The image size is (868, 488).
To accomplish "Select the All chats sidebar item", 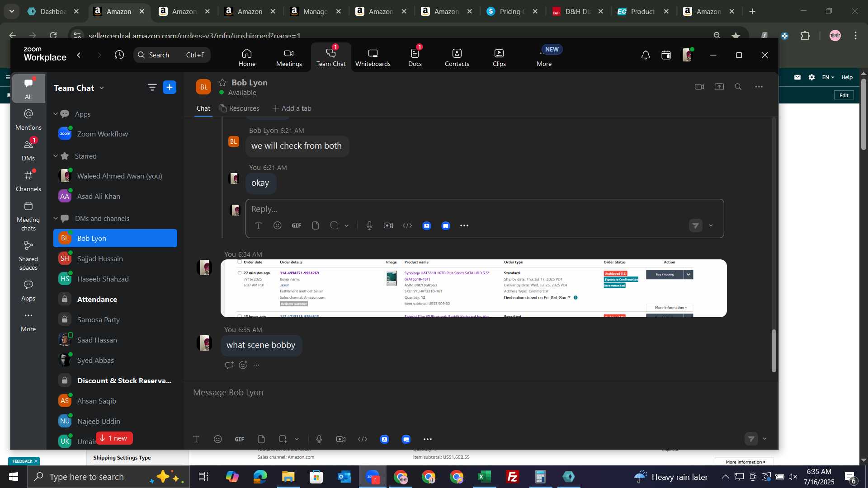I will pos(28,89).
